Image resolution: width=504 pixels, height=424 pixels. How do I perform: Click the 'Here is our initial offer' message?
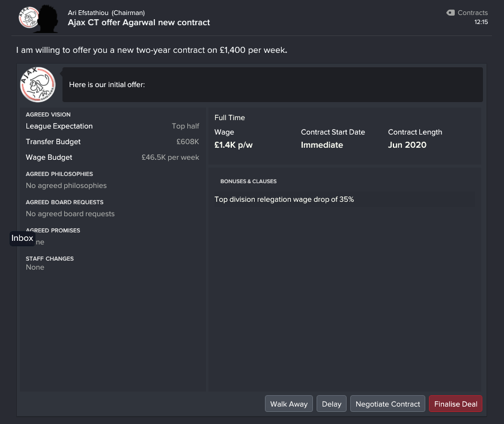pyautogui.click(x=107, y=85)
